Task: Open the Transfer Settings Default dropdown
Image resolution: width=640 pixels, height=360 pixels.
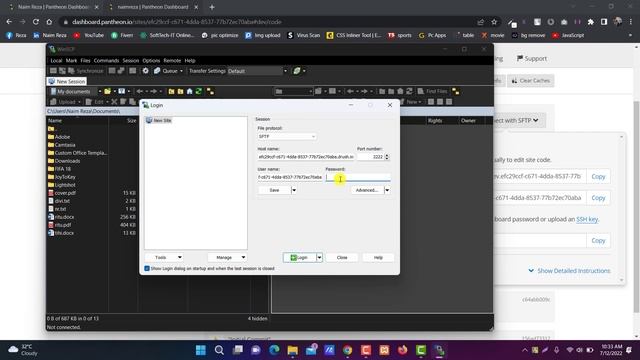Action: pyautogui.click(x=258, y=71)
